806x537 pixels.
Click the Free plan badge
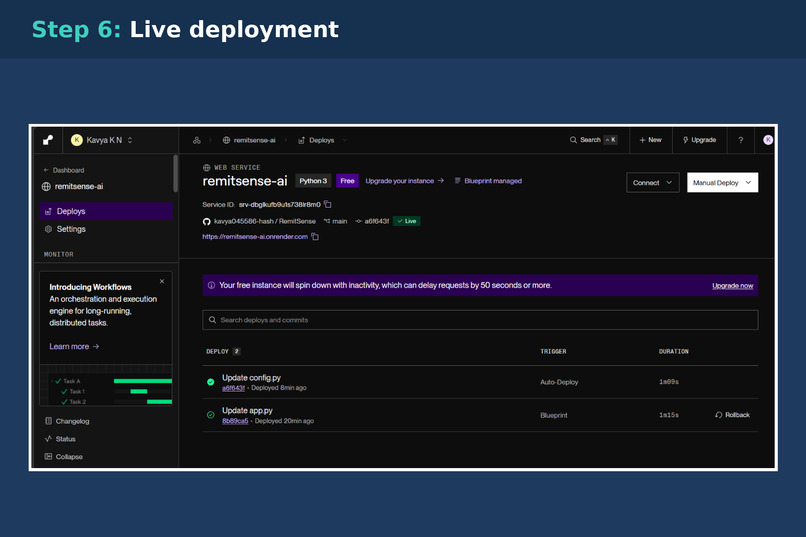[x=347, y=181]
